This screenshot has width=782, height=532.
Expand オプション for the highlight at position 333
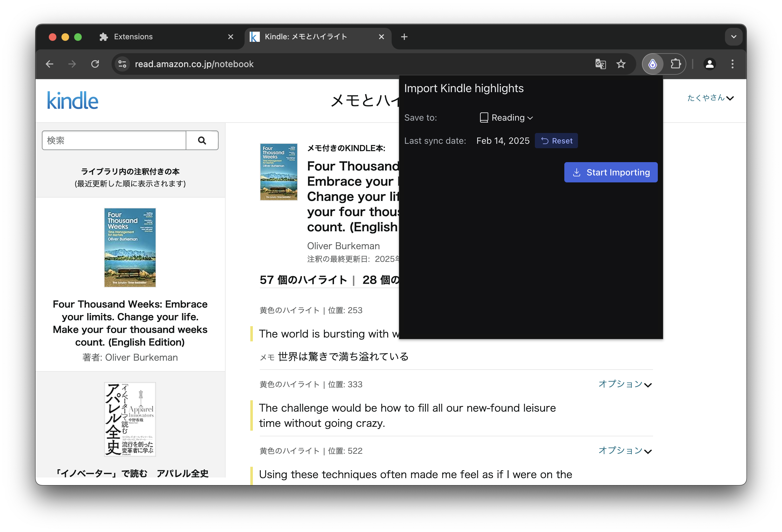(625, 384)
